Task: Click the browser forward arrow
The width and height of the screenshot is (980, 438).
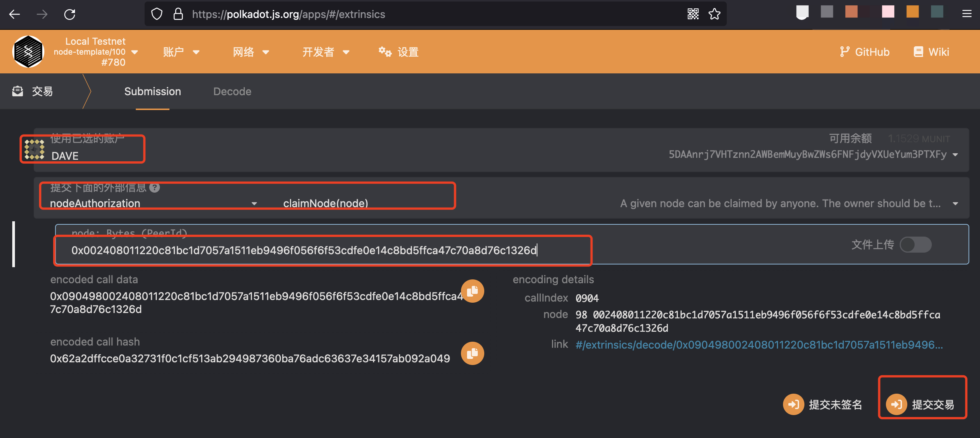Action: [x=42, y=15]
